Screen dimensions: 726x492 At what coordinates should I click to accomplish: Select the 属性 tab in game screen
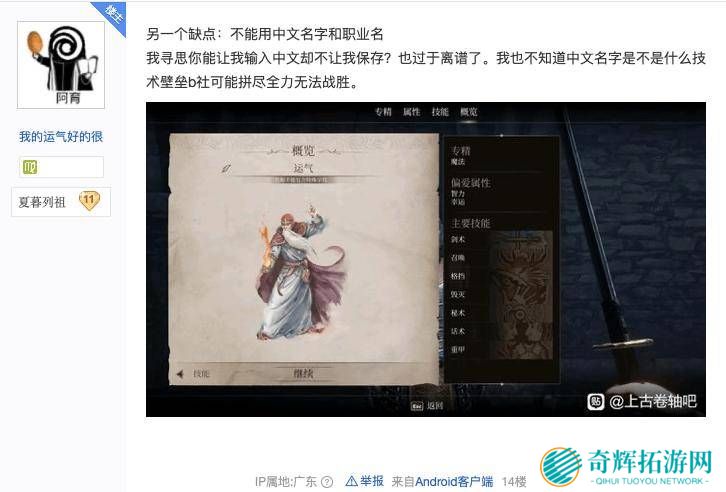click(x=412, y=112)
